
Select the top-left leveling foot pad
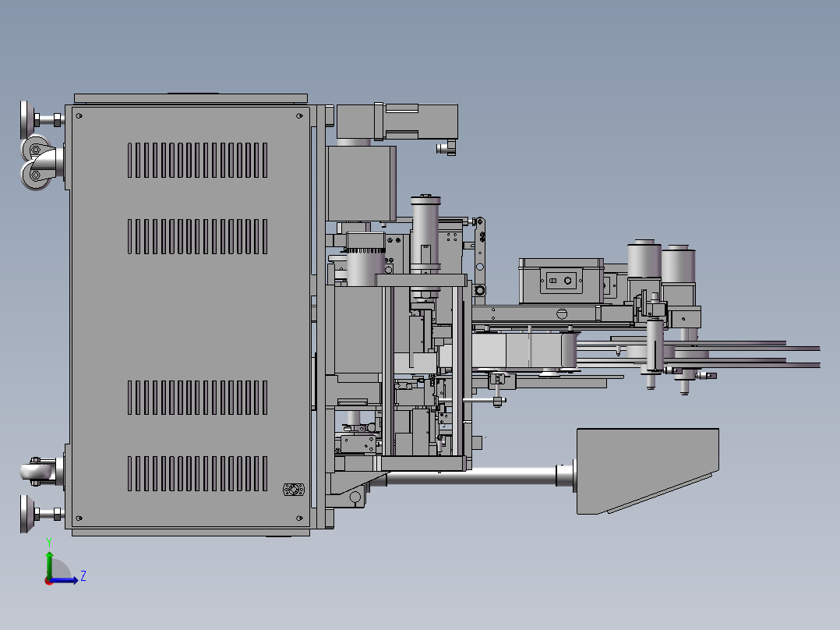click(x=26, y=119)
